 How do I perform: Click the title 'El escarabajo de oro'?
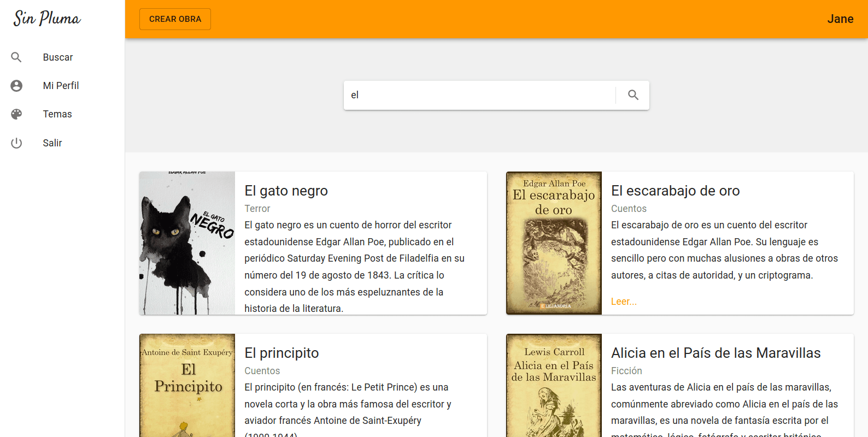tap(675, 191)
